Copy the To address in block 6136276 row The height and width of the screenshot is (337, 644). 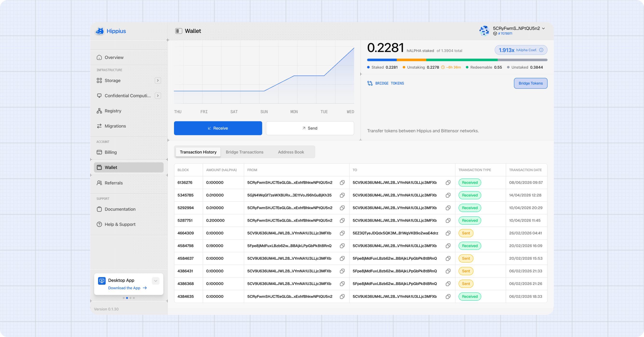(448, 183)
